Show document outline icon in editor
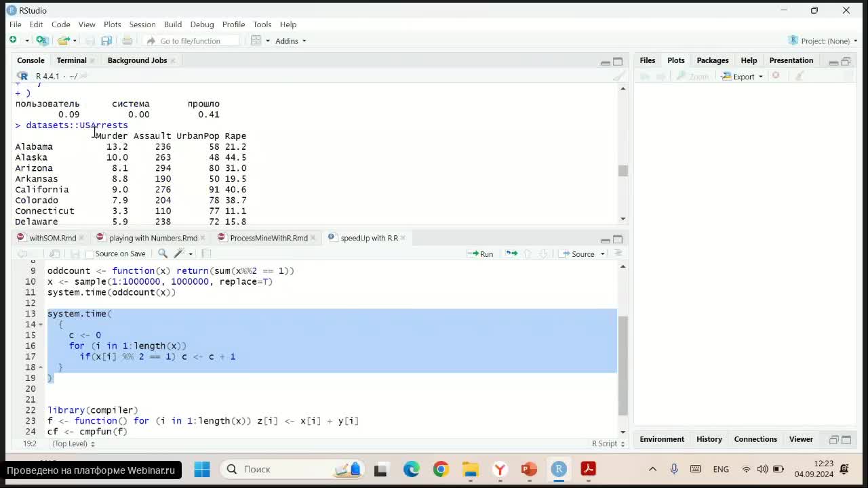 pyautogui.click(x=618, y=253)
